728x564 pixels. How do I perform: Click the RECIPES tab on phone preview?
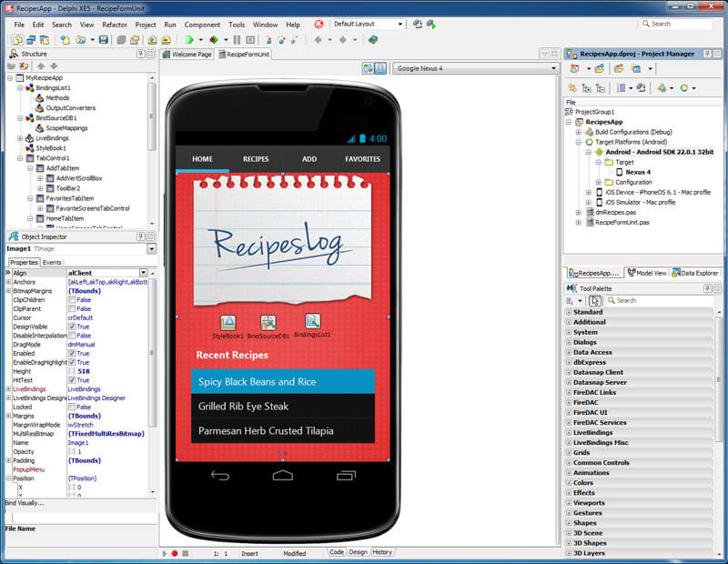[x=256, y=159]
